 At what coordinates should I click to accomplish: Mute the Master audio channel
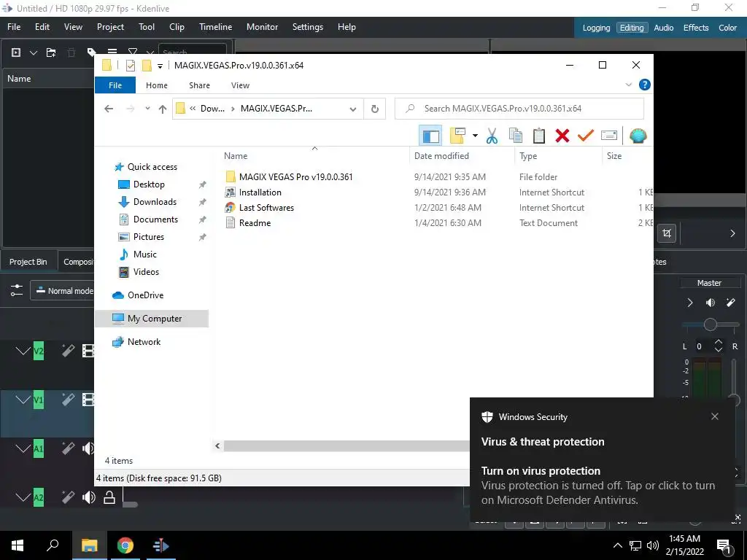point(711,303)
